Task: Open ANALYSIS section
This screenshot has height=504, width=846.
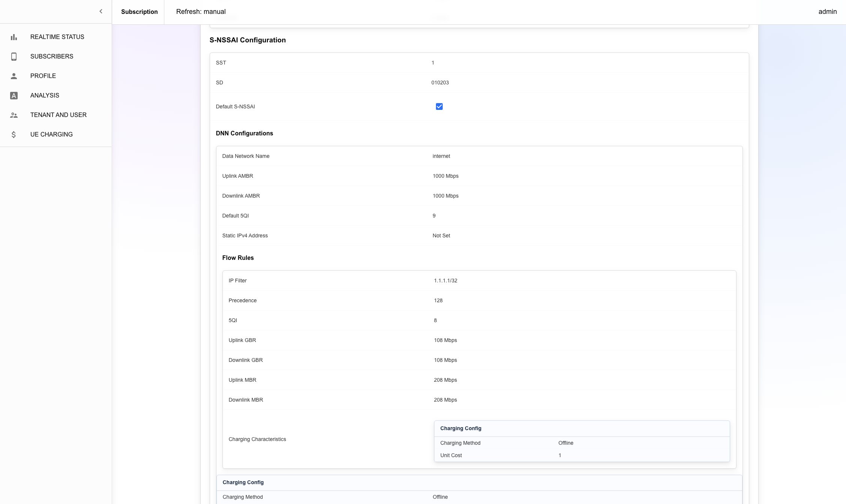Action: (x=45, y=95)
